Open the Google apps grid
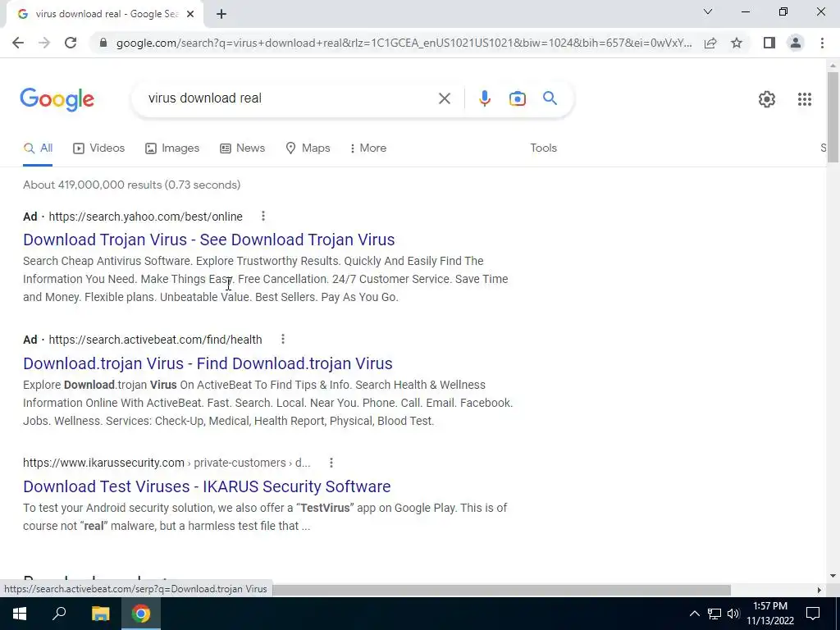This screenshot has height=630, width=840. click(x=804, y=99)
